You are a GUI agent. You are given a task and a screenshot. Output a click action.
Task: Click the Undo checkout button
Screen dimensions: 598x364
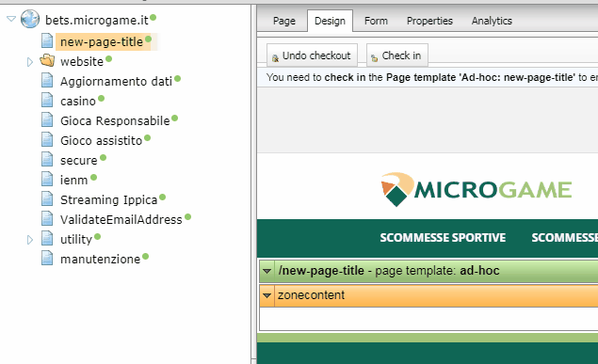pos(312,55)
